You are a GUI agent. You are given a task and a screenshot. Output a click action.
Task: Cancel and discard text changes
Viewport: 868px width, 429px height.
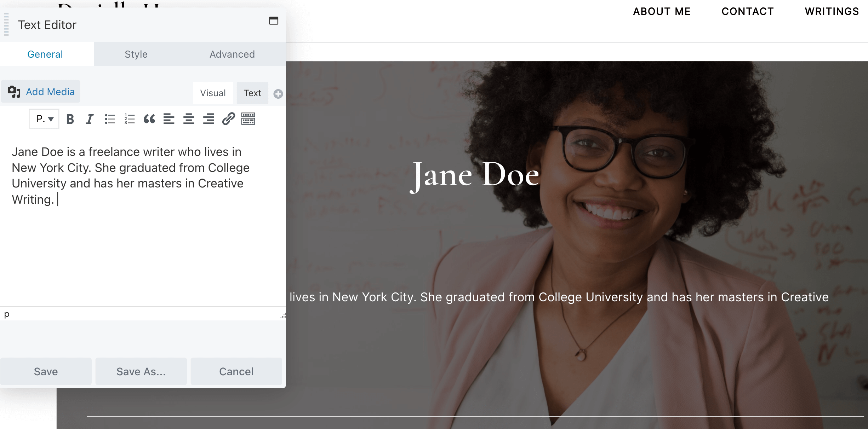[x=236, y=371]
